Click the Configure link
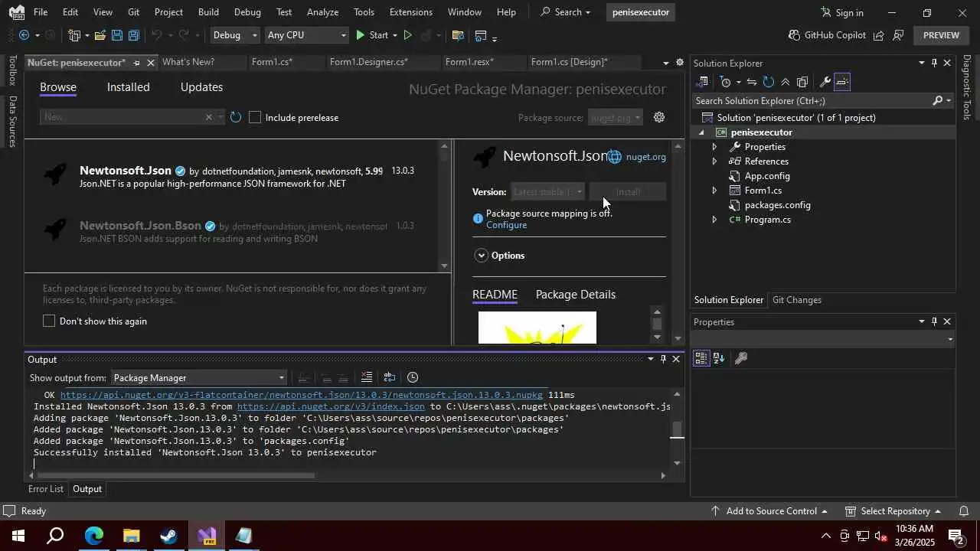Image resolution: width=980 pixels, height=551 pixels. point(506,225)
